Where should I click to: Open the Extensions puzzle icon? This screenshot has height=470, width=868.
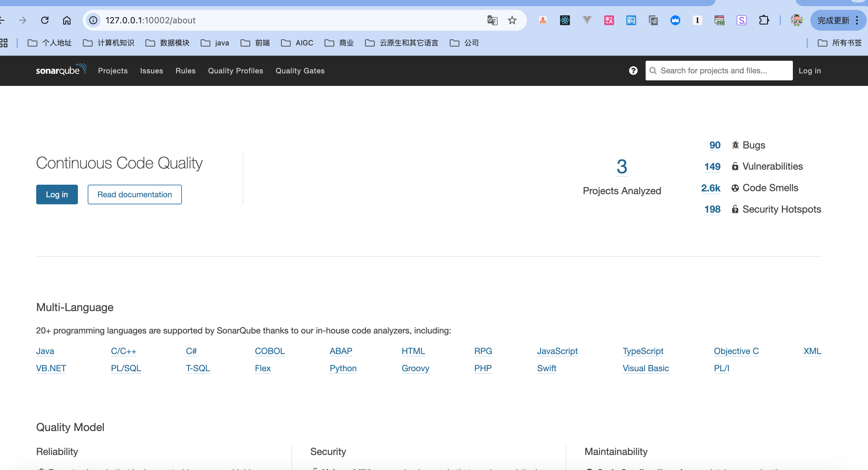(x=764, y=20)
